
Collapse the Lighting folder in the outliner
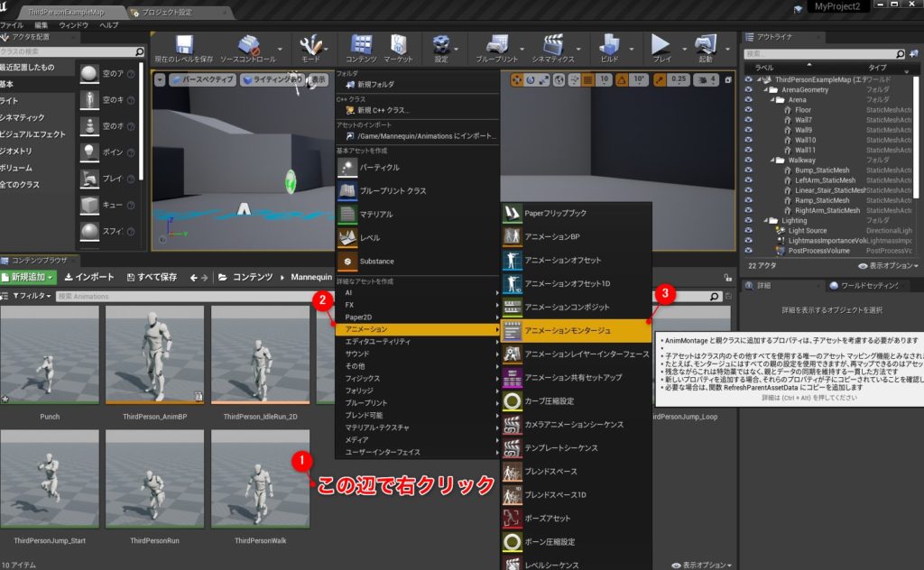coord(767,220)
